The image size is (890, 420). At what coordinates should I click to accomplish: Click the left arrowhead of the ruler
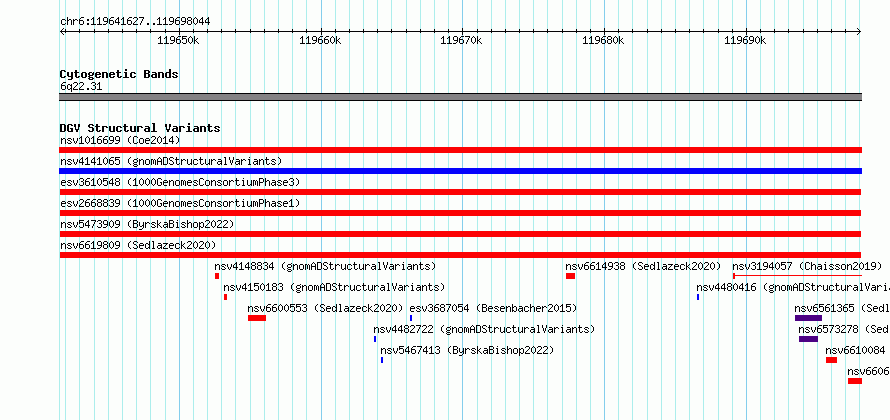click(x=62, y=32)
